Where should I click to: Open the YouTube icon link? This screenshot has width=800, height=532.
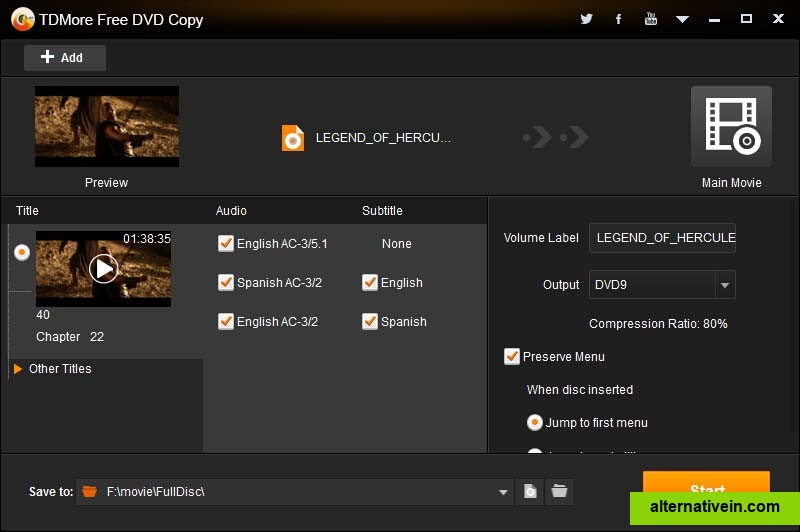(651, 19)
